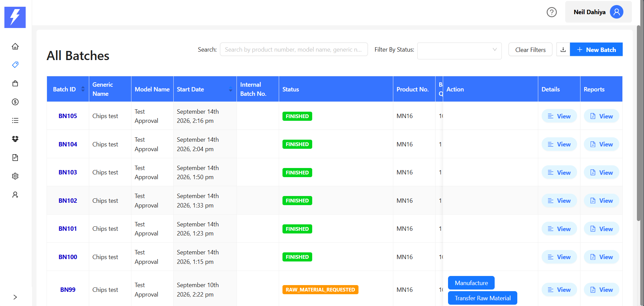644x306 pixels.
Task: Open batch BN100 link
Action: [68, 257]
